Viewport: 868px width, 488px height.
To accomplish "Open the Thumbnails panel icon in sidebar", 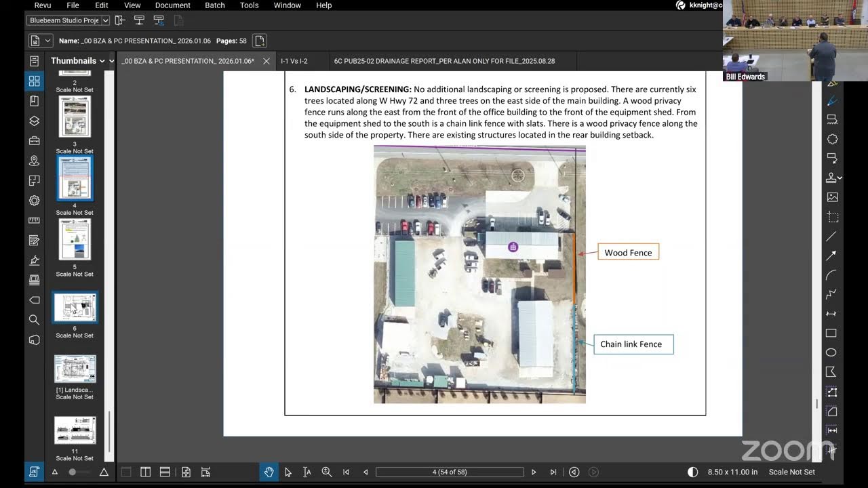I will (x=34, y=81).
